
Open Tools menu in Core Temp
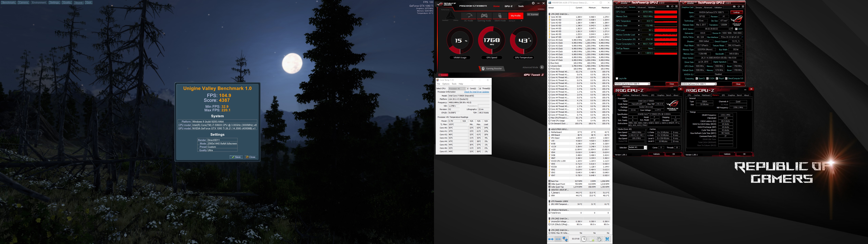pos(454,84)
